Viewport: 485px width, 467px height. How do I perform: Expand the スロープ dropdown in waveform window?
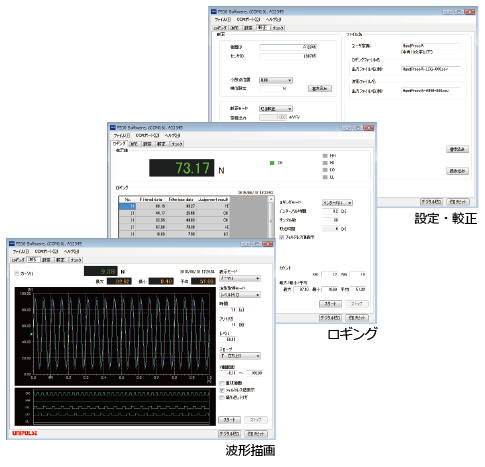pyautogui.click(x=240, y=356)
